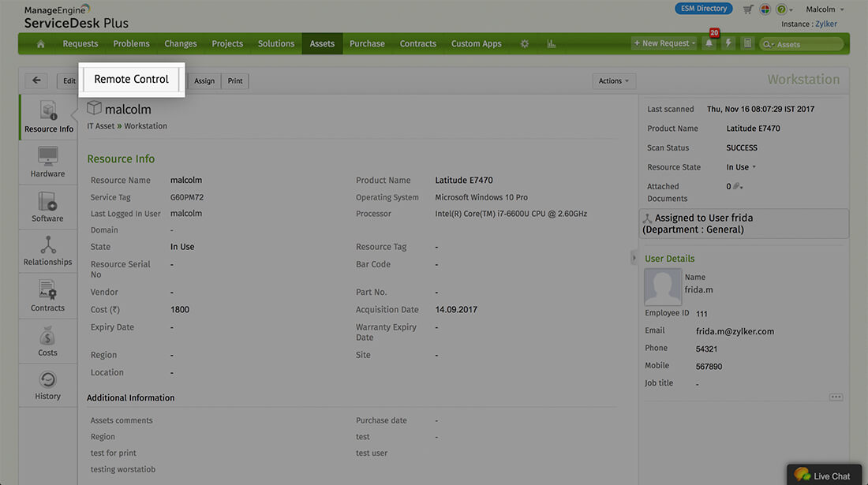
Task: Open History sidebar section
Action: pyautogui.click(x=47, y=386)
